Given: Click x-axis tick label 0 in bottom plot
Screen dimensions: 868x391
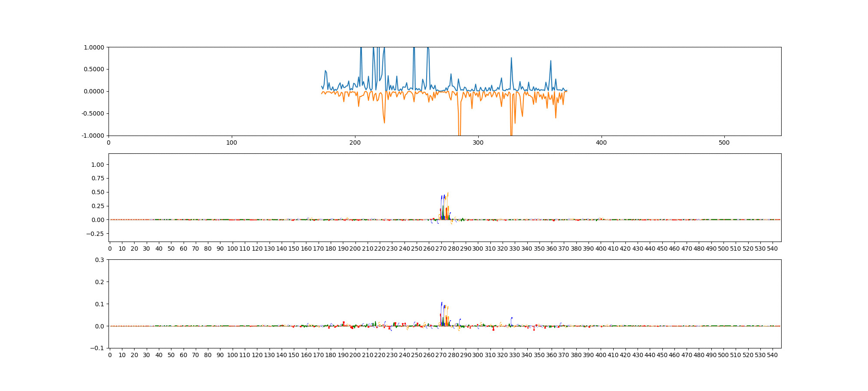Looking at the screenshot, I should pyautogui.click(x=110, y=355).
